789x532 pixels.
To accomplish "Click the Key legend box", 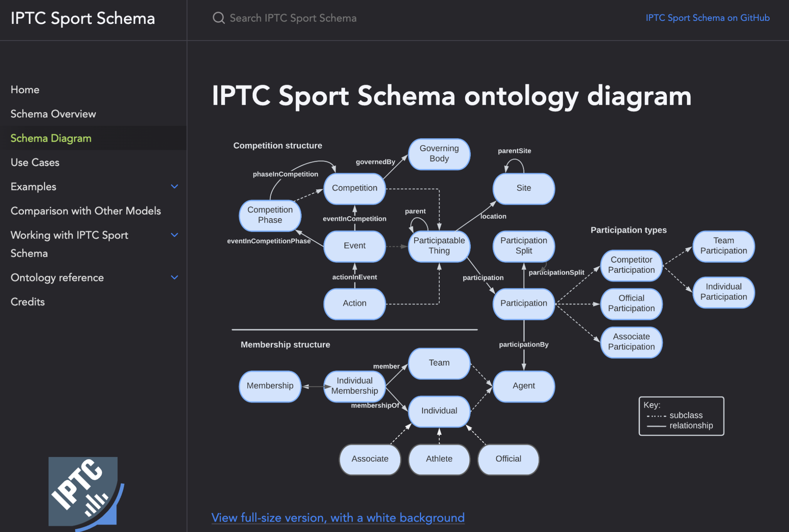I will tap(681, 416).
